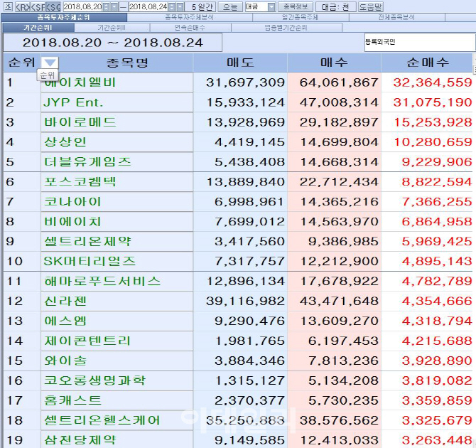This screenshot has width=476, height=448.
Task: Click the 종목정보 button
Action: coord(296,6)
